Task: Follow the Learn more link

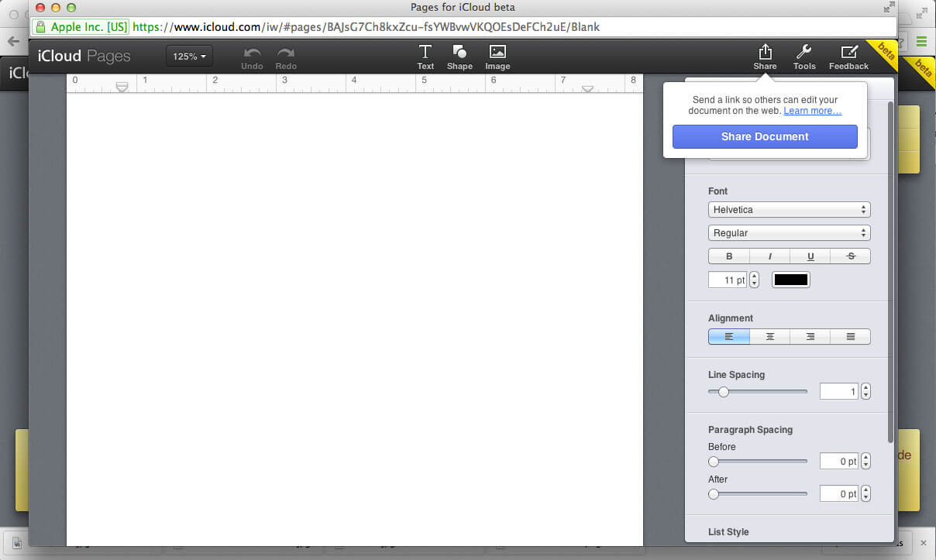Action: click(812, 111)
